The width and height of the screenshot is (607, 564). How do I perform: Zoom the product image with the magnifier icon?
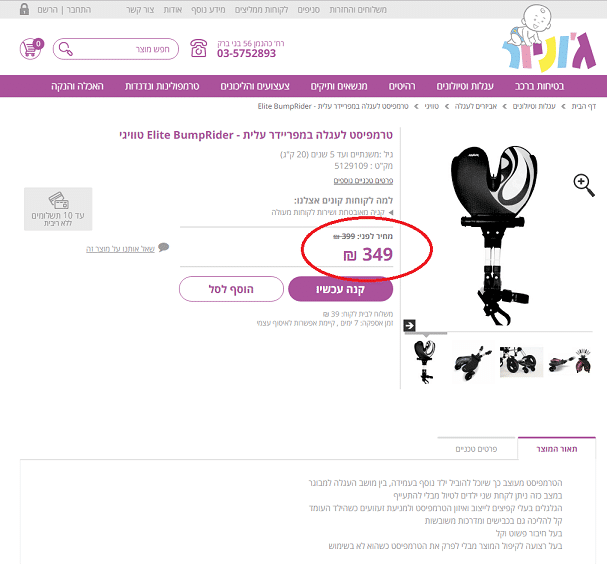click(x=584, y=185)
